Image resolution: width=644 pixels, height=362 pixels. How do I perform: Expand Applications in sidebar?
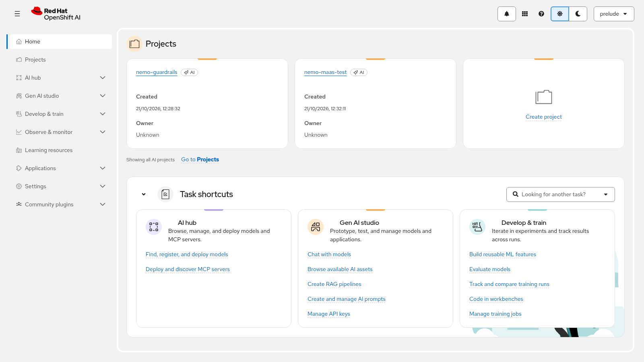(60, 168)
